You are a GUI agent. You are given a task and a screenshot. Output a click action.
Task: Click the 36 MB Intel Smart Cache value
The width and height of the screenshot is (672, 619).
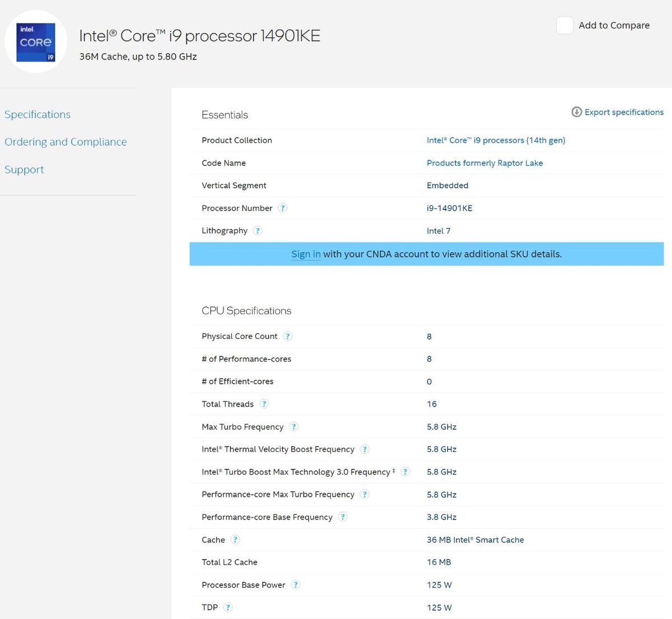point(475,539)
